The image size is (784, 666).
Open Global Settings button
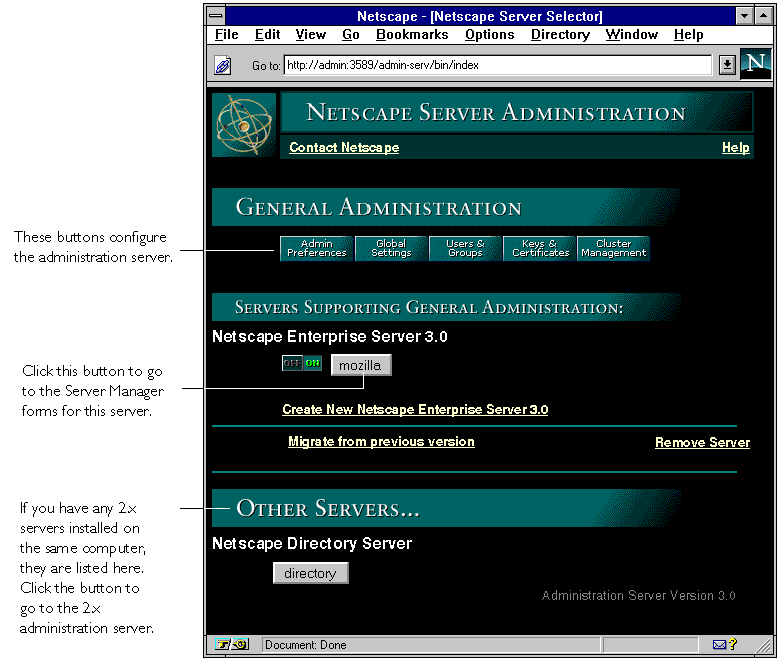click(x=391, y=248)
